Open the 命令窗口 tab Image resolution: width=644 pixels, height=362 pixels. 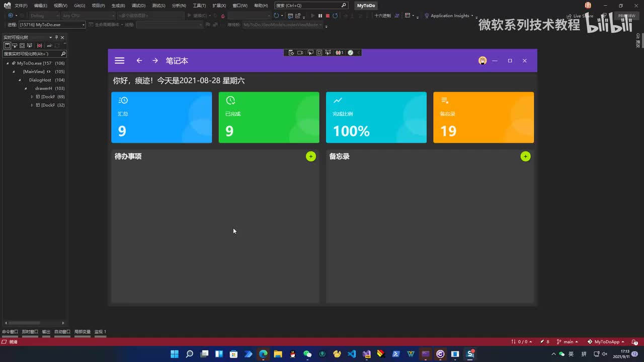point(10,332)
